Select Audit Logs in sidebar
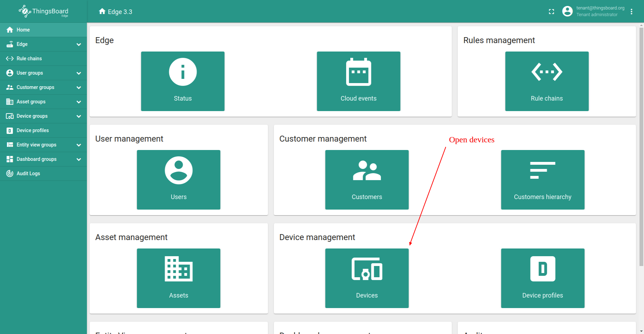This screenshot has height=334, width=644. point(28,173)
